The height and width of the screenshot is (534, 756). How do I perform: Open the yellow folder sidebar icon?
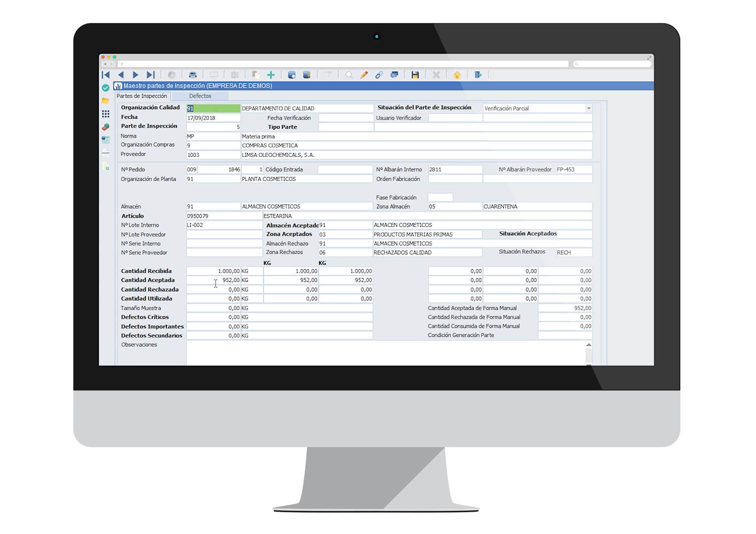[x=105, y=101]
